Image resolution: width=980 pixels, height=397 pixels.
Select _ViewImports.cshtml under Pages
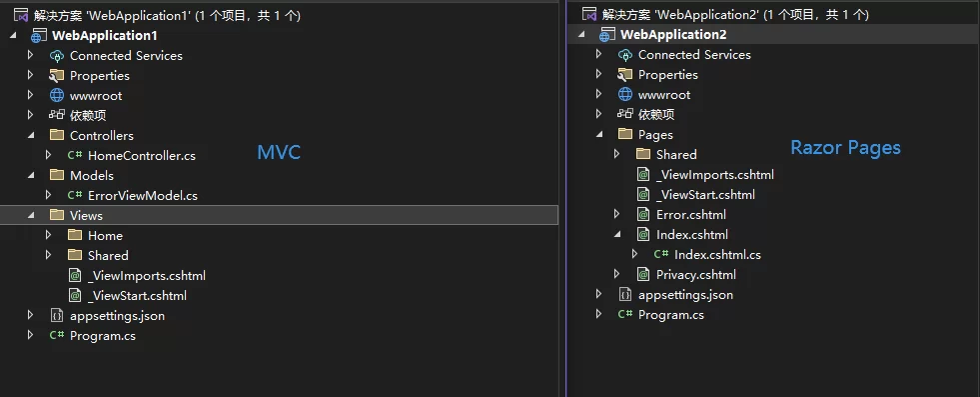(x=715, y=174)
